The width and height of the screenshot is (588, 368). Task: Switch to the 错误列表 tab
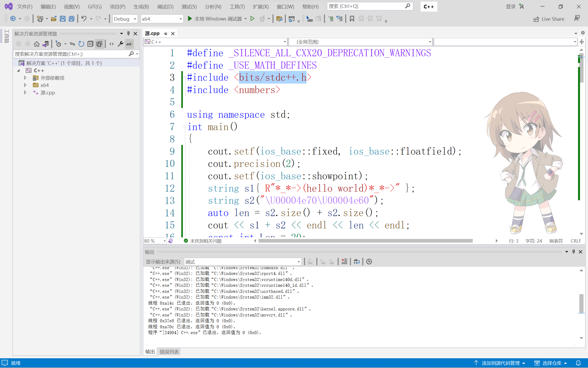point(169,352)
